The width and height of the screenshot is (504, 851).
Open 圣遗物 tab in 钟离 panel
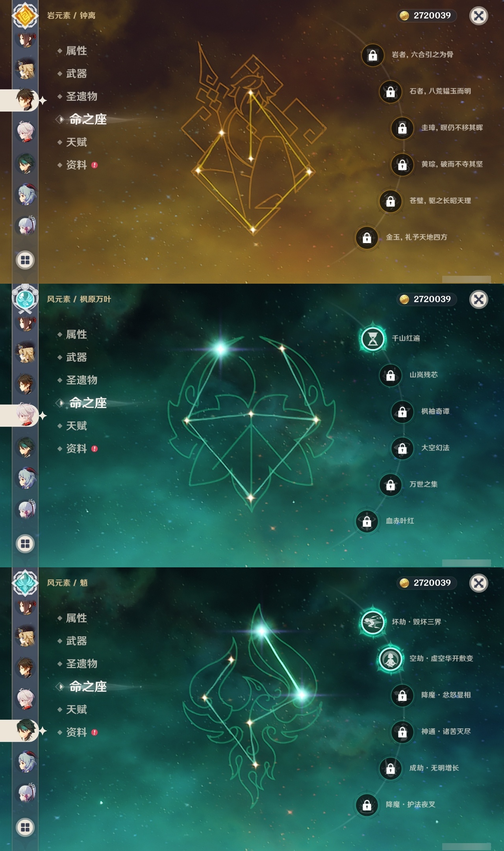click(x=82, y=97)
